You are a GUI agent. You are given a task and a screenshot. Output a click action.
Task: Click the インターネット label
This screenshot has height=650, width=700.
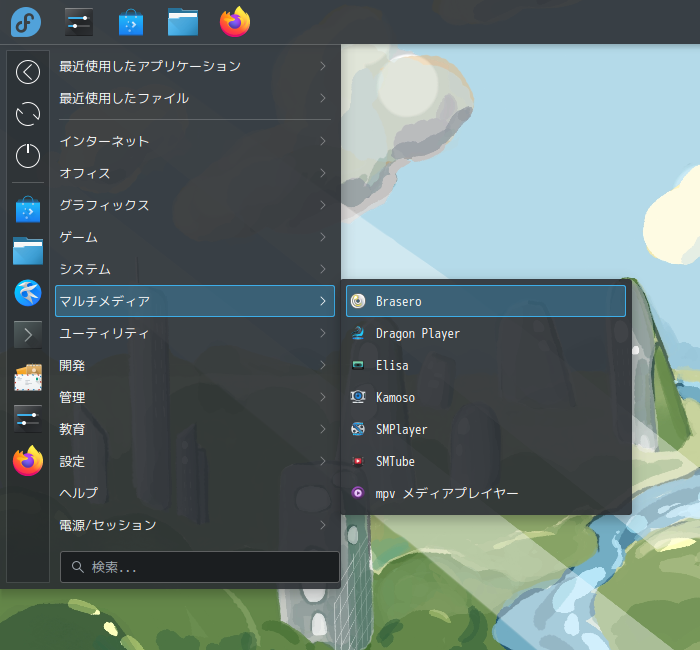[104, 141]
